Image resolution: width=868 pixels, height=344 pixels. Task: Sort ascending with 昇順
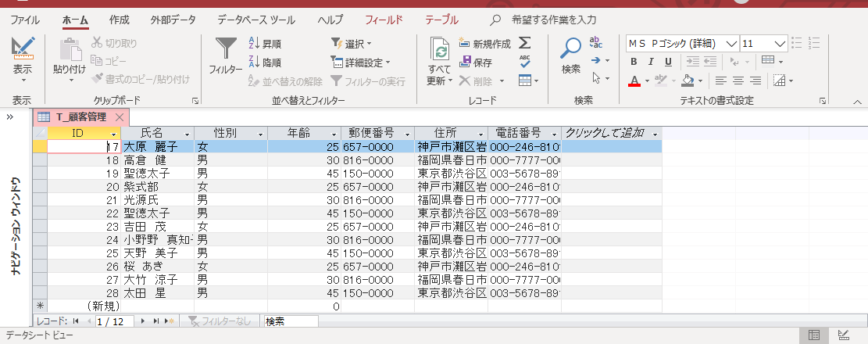[x=265, y=43]
